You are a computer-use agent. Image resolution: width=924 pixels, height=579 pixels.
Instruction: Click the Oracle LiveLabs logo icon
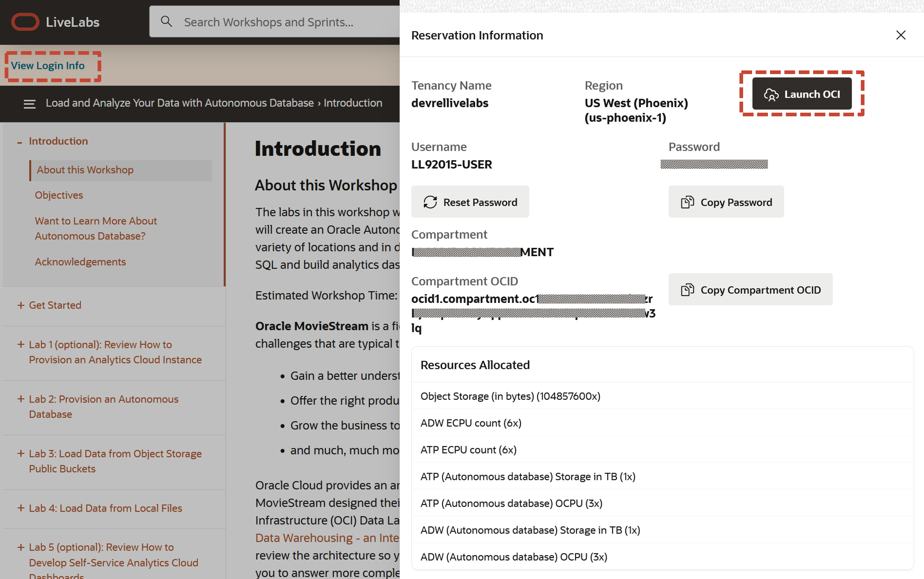25,22
